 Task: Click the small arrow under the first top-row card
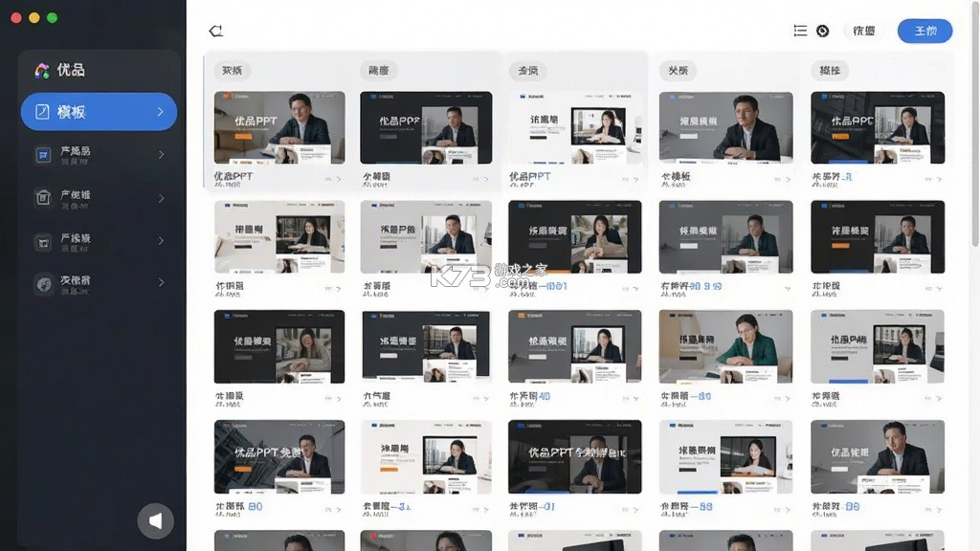[x=339, y=179]
